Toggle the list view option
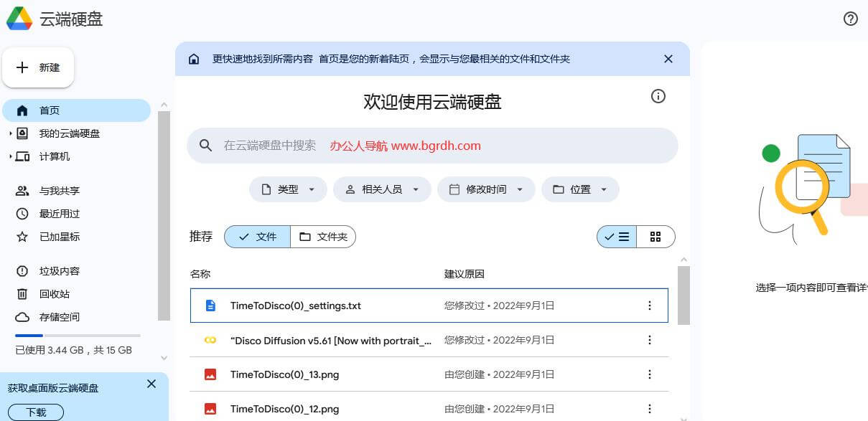This screenshot has width=868, height=421. [x=616, y=236]
